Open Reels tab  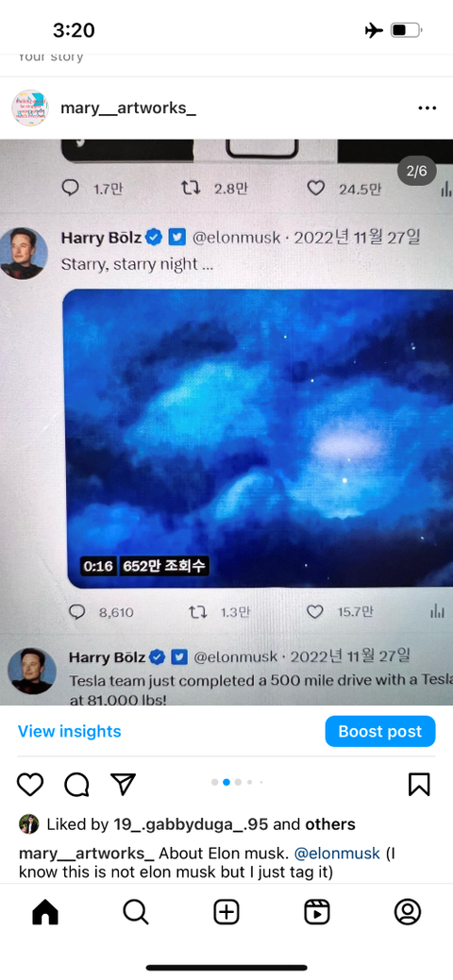tap(316, 912)
